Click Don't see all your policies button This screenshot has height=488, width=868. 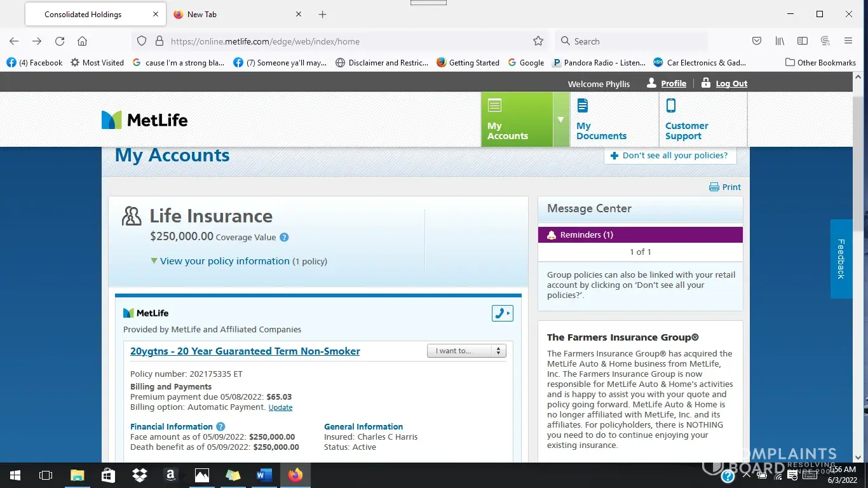pos(670,156)
